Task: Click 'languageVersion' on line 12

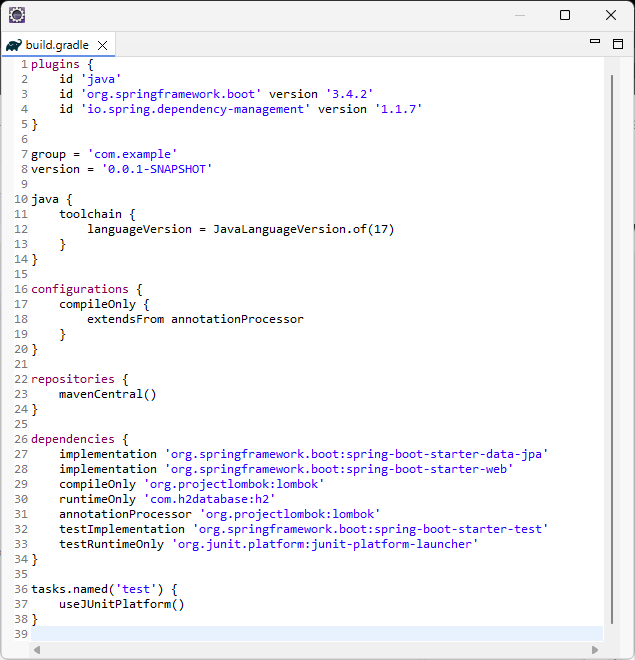Action: tap(139, 229)
